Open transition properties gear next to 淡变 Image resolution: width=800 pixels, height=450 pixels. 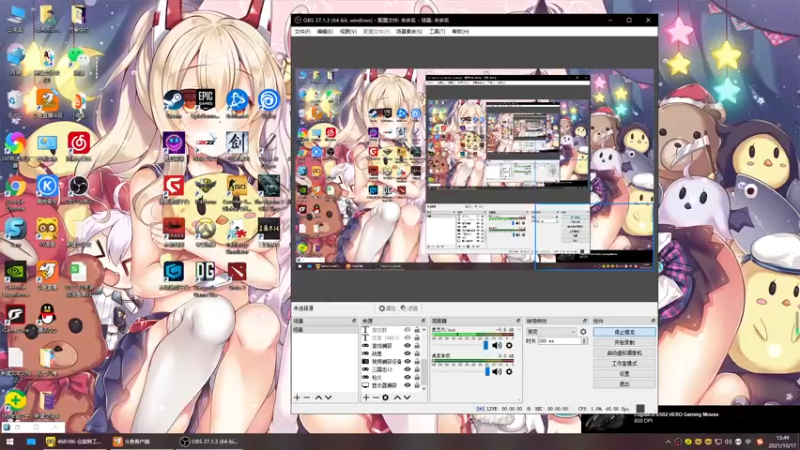click(583, 332)
